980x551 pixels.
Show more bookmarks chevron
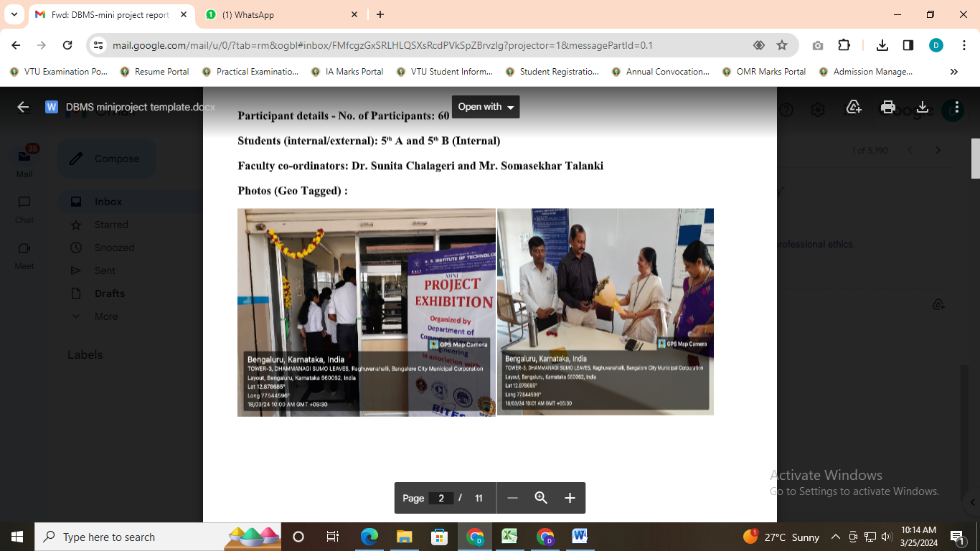pos(954,72)
